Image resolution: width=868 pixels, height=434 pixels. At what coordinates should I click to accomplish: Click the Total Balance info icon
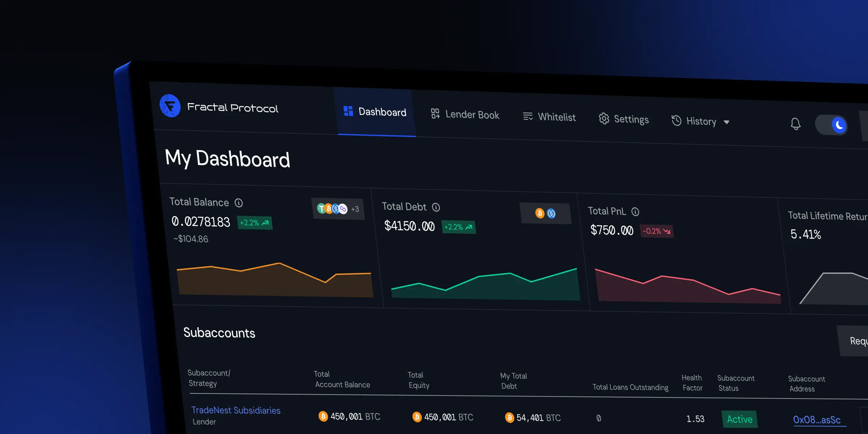(239, 203)
